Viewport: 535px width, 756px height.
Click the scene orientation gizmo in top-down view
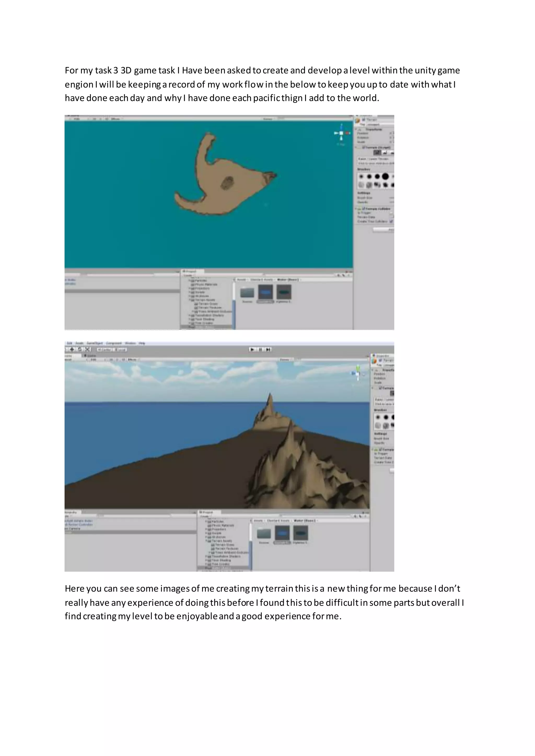(x=341, y=133)
